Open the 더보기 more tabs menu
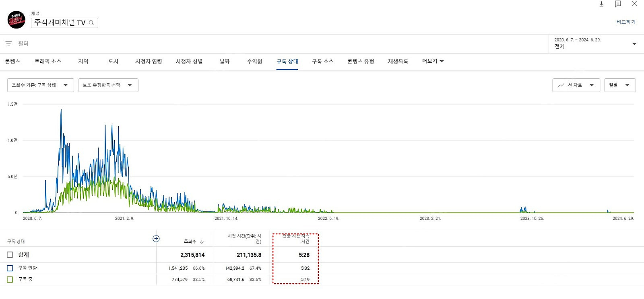644x299 pixels. [x=433, y=61]
